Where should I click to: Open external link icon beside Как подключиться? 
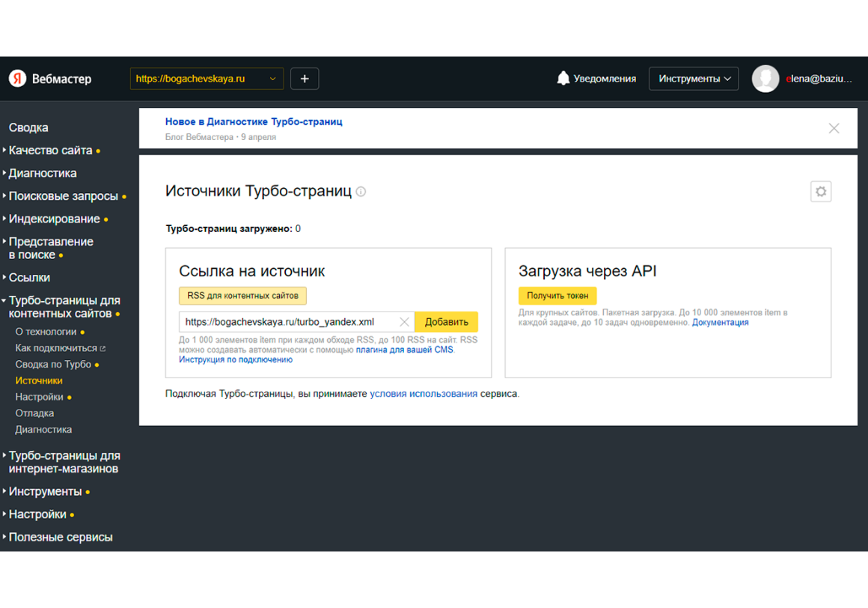tap(103, 348)
